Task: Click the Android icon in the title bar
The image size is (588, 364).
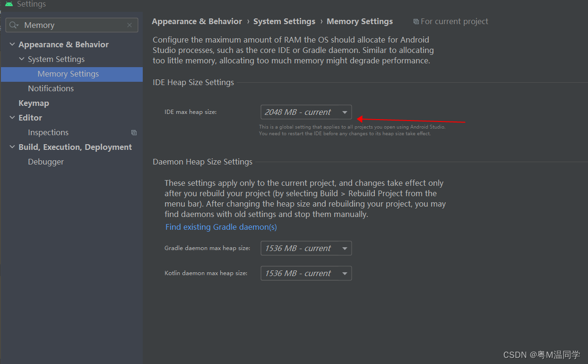Action: click(8, 4)
